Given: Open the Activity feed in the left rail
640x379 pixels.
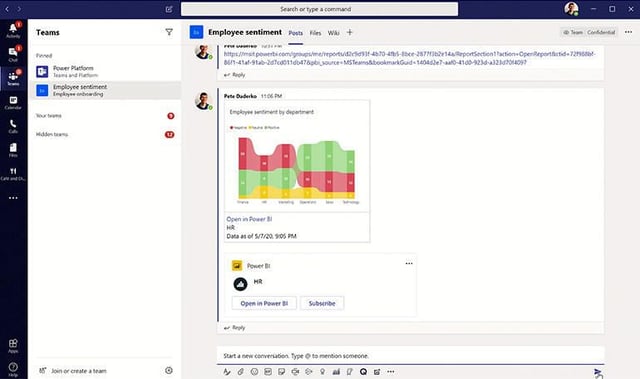Looking at the screenshot, I should click(13, 31).
